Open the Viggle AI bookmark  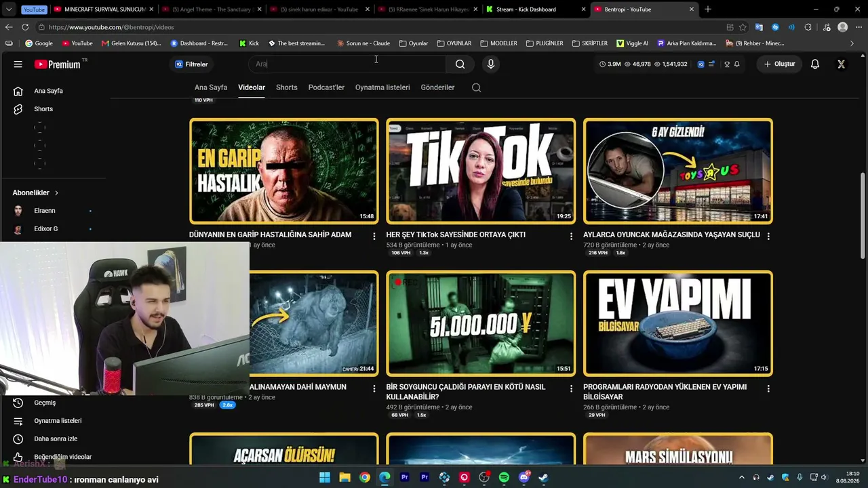click(632, 43)
